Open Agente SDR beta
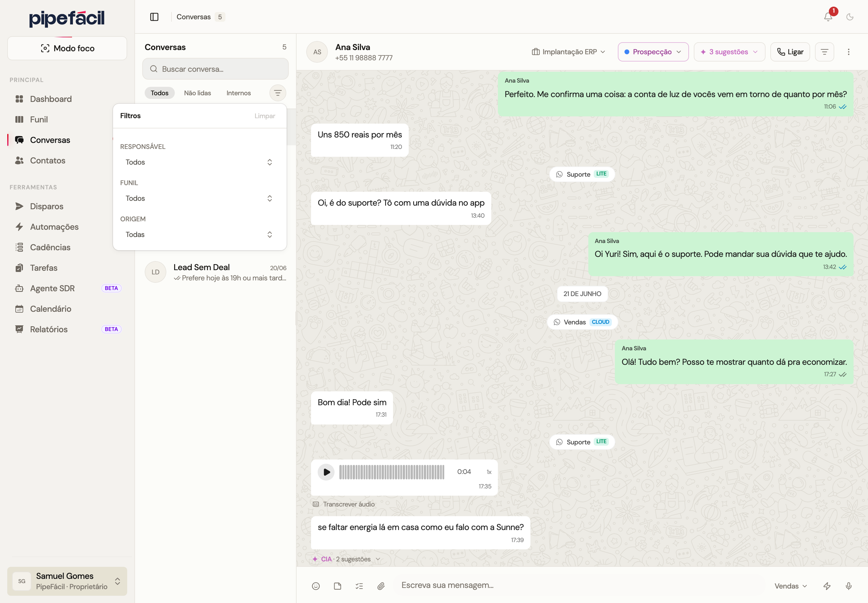The width and height of the screenshot is (868, 603). 67,288
